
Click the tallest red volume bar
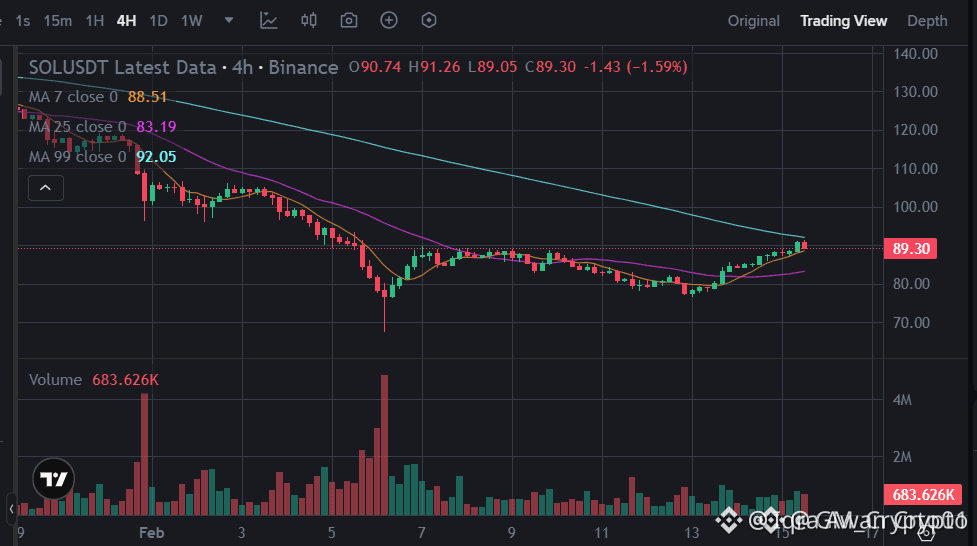point(384,445)
